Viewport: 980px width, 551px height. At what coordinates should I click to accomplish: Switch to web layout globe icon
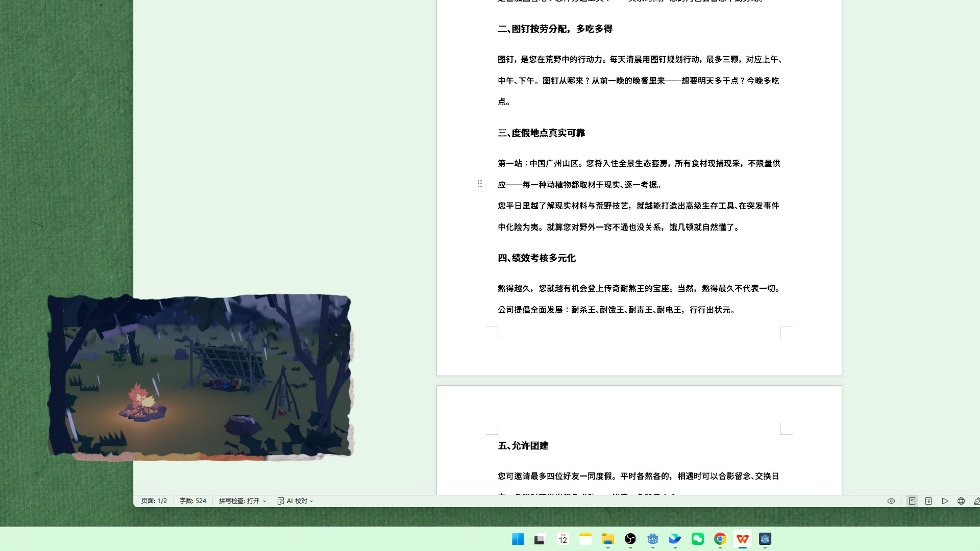(961, 501)
